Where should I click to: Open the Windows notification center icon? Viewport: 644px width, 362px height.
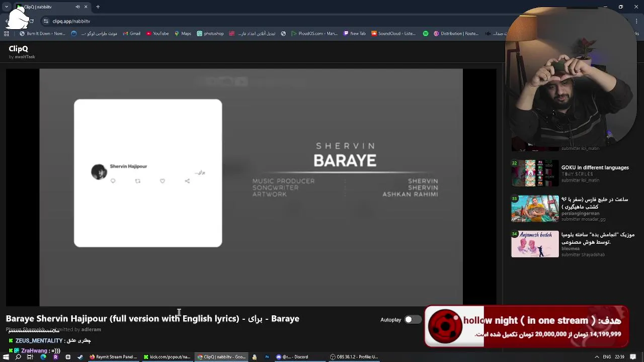[x=633, y=357]
